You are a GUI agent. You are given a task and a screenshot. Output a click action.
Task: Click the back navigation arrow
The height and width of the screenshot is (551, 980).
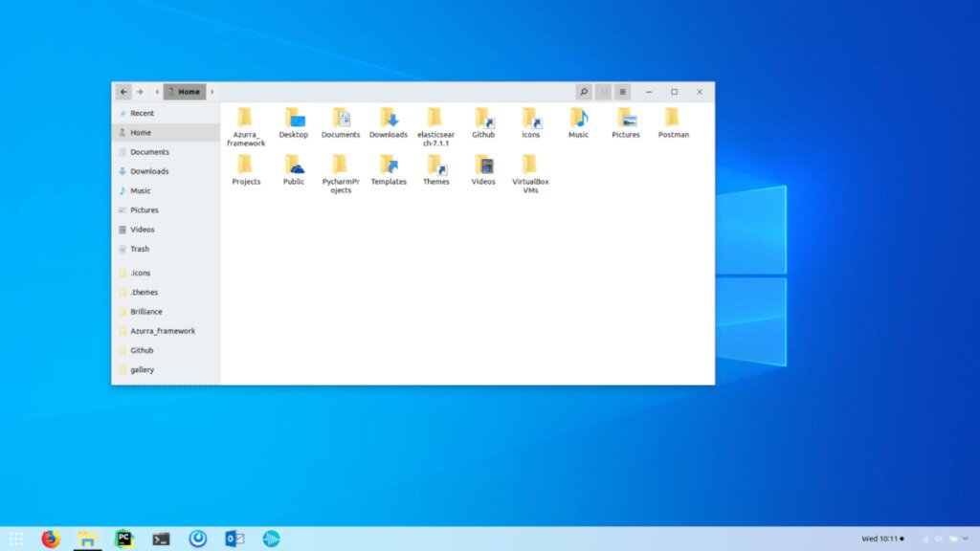coord(123,91)
